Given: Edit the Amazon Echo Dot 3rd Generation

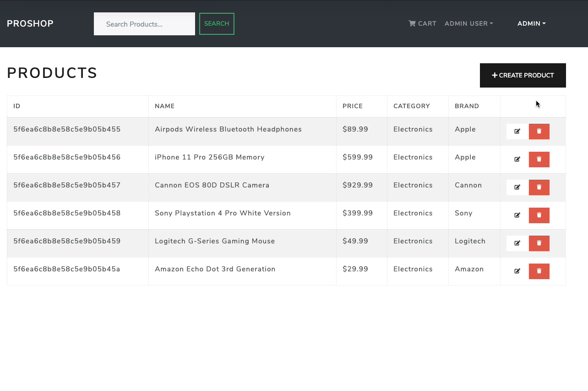Looking at the screenshot, I should (517, 271).
